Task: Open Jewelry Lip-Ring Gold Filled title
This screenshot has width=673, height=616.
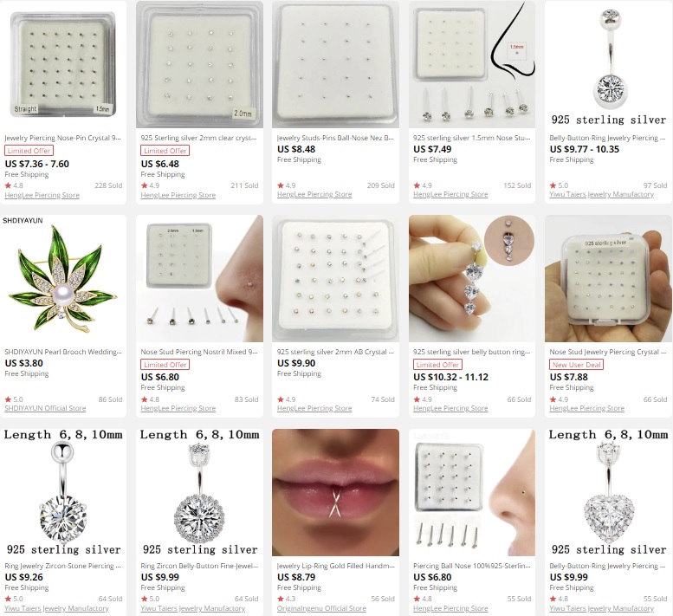Action: tap(336, 566)
